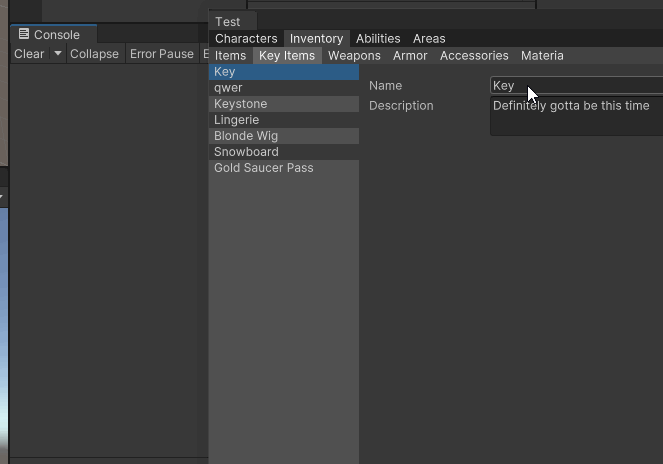Click the Name input field
663x464 pixels.
coord(576,85)
